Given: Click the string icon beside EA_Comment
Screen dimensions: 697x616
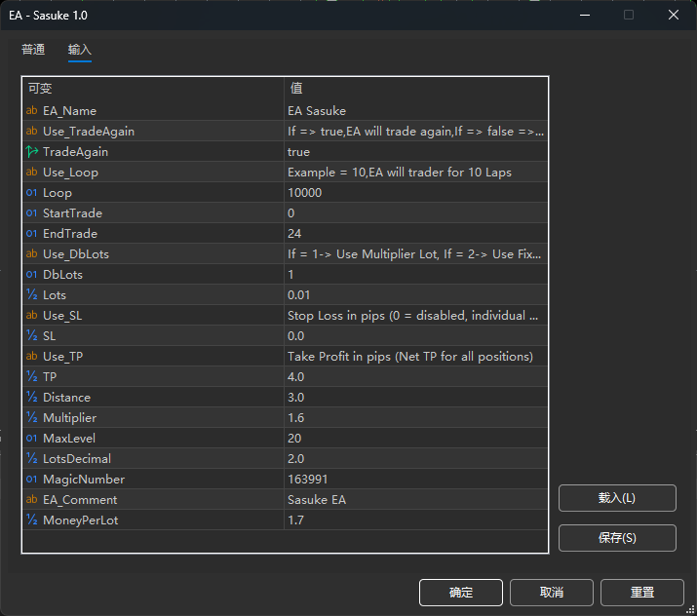Looking at the screenshot, I should pyautogui.click(x=32, y=500).
